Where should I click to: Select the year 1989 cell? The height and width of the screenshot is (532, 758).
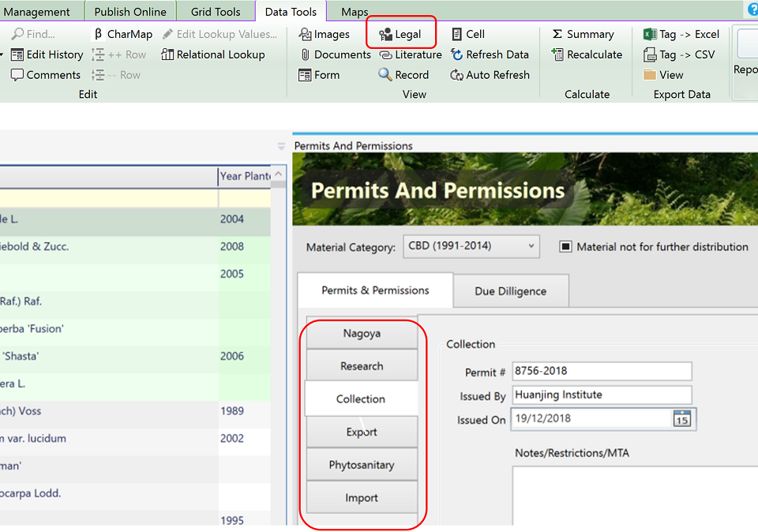click(x=244, y=411)
